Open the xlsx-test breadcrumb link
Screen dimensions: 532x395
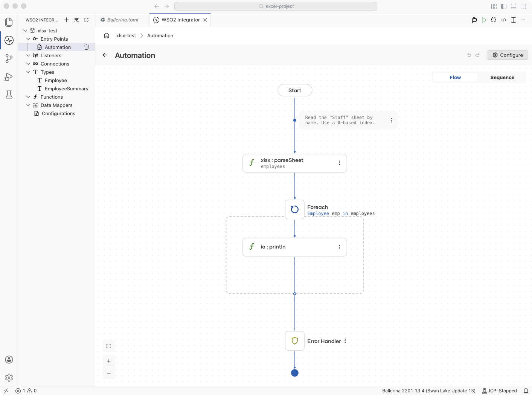point(126,35)
